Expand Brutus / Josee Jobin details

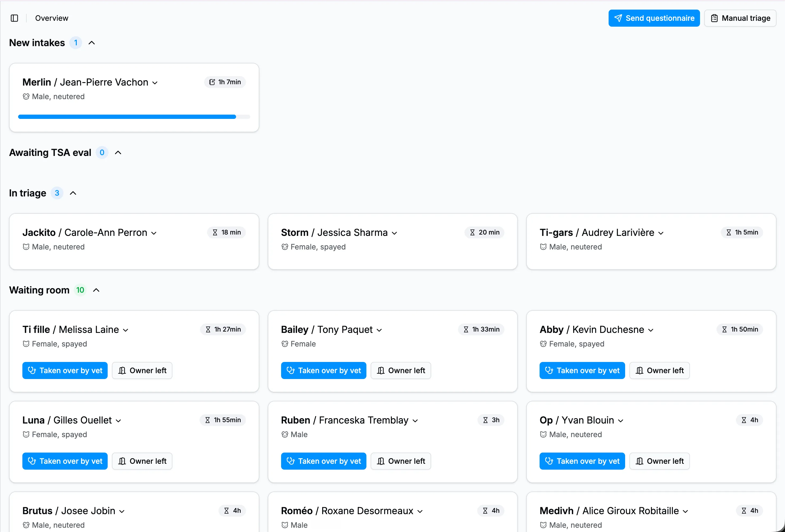pyautogui.click(x=122, y=511)
